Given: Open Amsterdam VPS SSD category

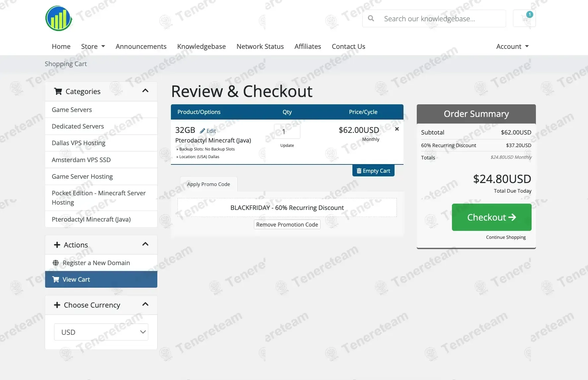Looking at the screenshot, I should [101, 160].
